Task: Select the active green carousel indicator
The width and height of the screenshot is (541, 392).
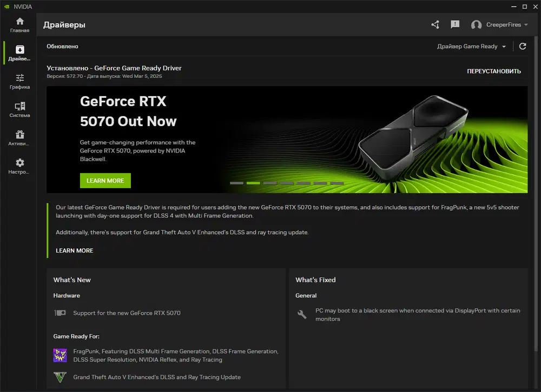Action: coord(253,183)
